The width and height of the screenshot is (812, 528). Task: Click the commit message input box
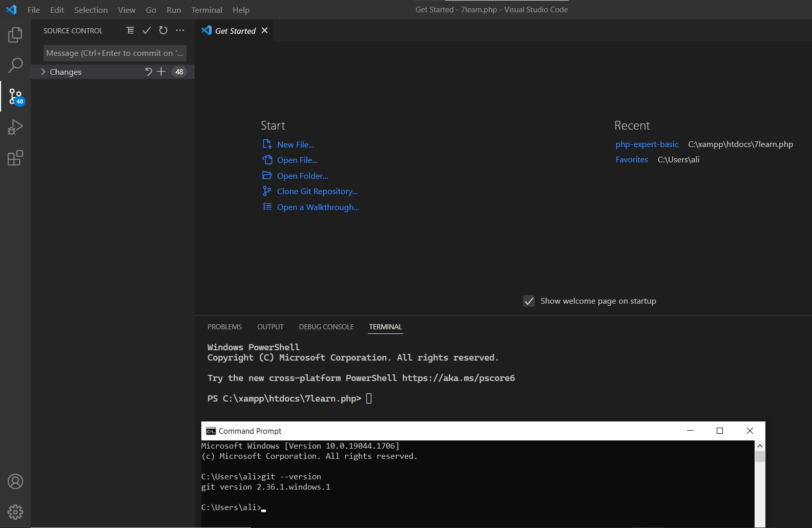[115, 53]
